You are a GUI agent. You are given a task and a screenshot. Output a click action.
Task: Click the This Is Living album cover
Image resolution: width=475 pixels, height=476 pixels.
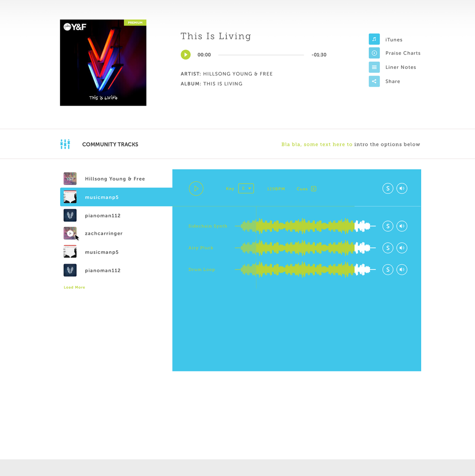point(103,63)
